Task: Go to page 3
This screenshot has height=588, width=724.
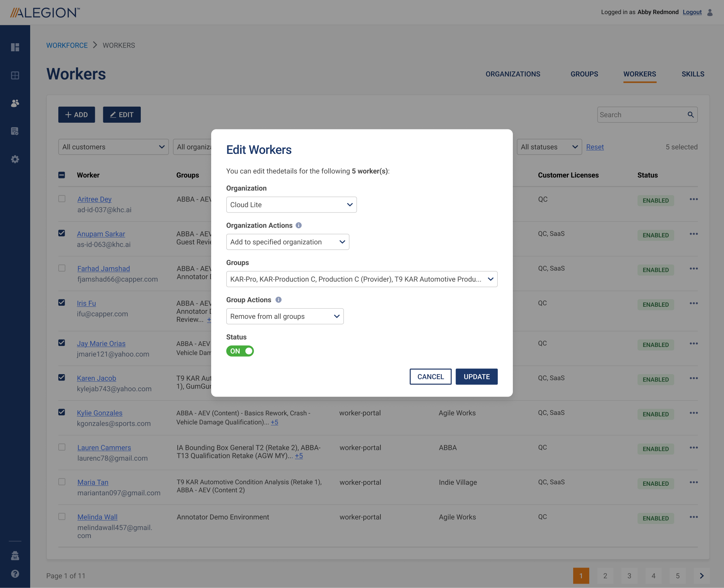Action: (629, 576)
